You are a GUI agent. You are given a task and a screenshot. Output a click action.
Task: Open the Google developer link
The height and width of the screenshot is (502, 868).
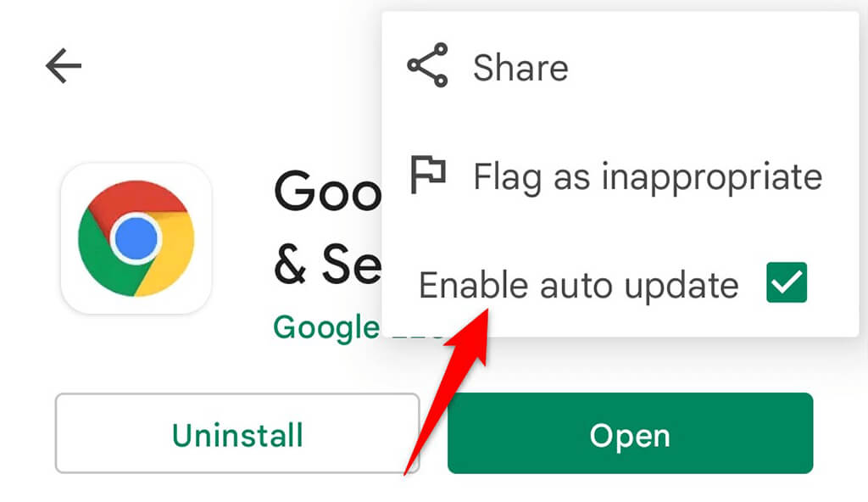[x=326, y=327]
